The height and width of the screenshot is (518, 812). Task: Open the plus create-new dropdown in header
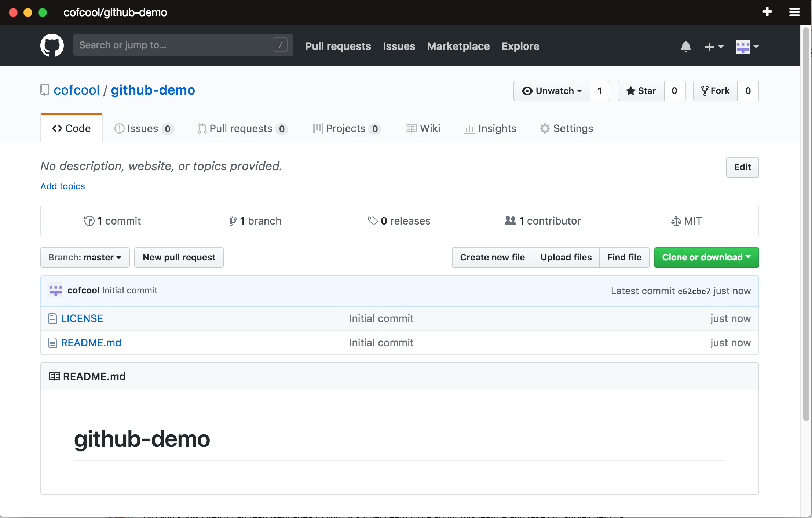[714, 47]
